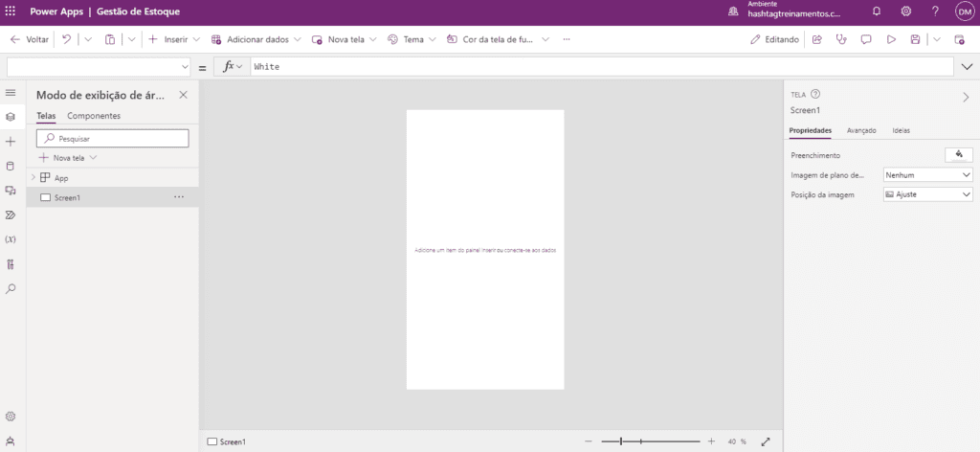The image size is (980, 452).
Task: Click the Paste clipboard icon
Action: 110,39
